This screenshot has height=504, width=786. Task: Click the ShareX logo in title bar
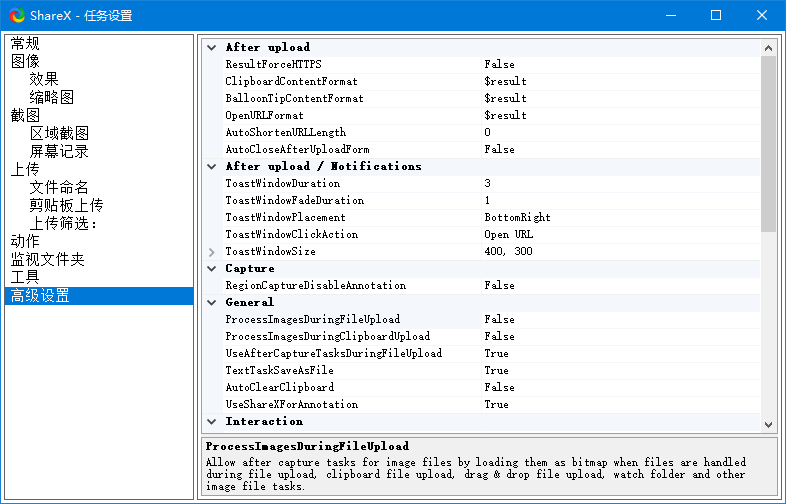(17, 16)
